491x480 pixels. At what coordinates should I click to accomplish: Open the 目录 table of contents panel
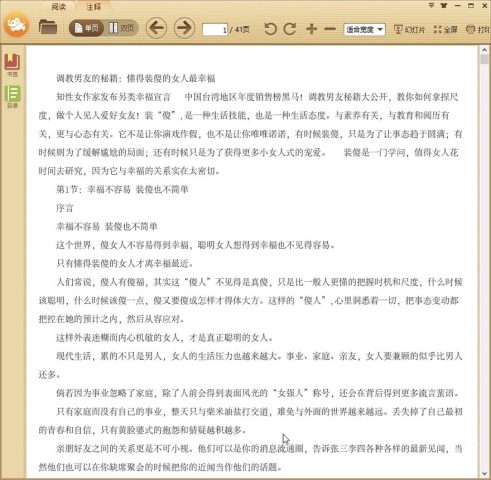(12, 96)
